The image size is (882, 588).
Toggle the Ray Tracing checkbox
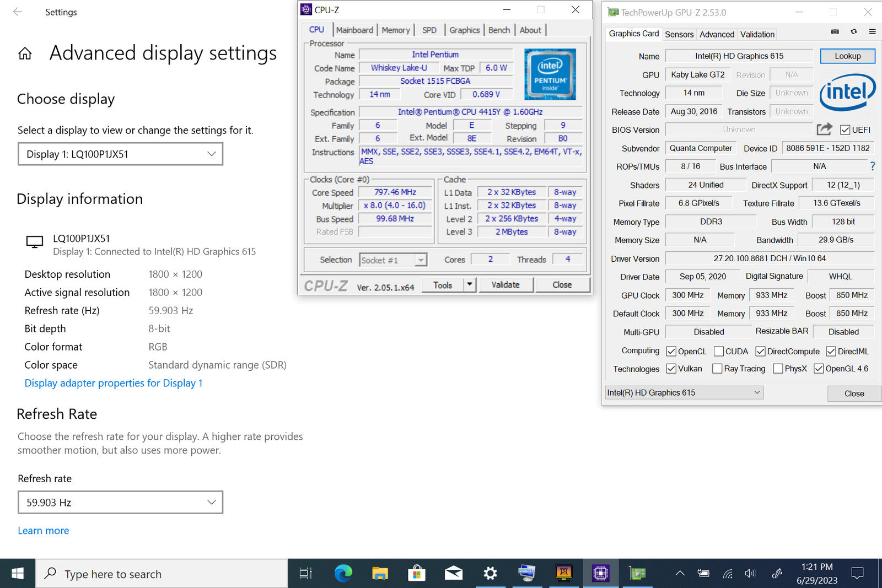pyautogui.click(x=717, y=369)
